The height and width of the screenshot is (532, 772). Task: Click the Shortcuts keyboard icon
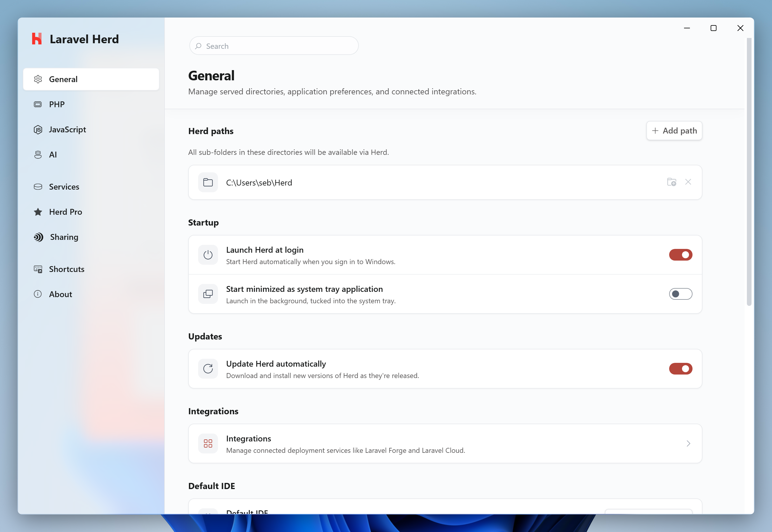tap(38, 269)
